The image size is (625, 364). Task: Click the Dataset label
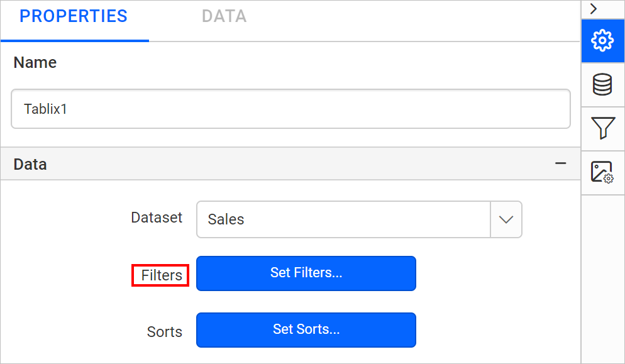pos(157,218)
